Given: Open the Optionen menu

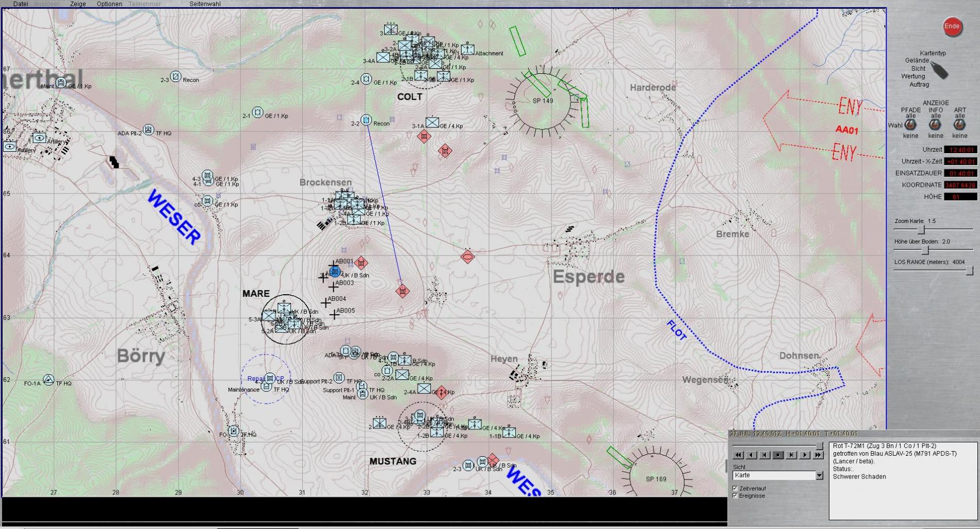Looking at the screenshot, I should (x=109, y=4).
